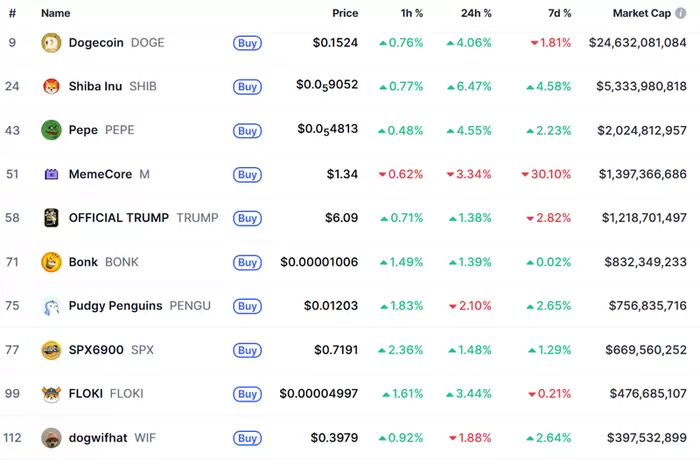The width and height of the screenshot is (700, 460).
Task: Click the SPX6900 coin icon
Action: [51, 350]
